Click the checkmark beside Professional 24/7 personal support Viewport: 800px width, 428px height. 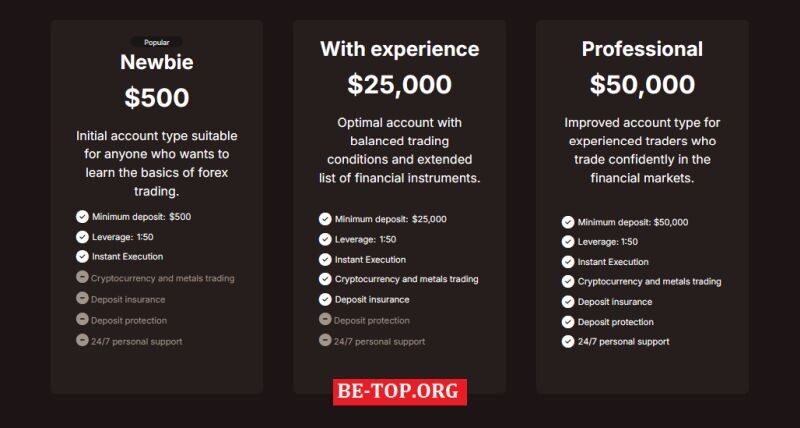click(x=568, y=342)
